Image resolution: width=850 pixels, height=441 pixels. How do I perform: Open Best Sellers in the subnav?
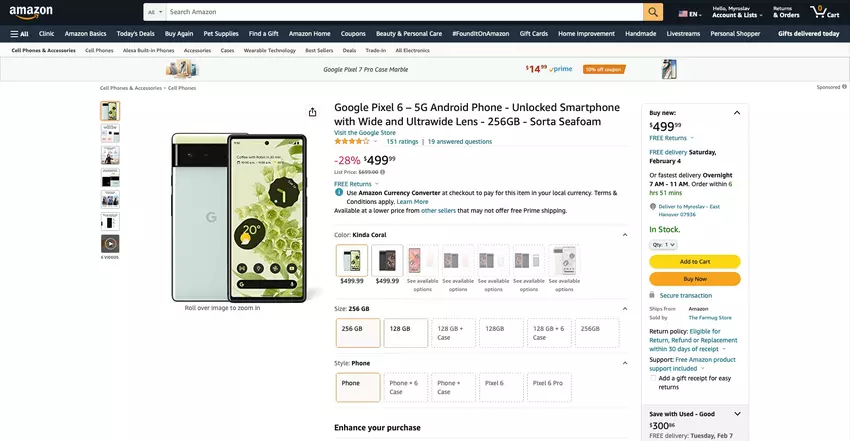coord(319,50)
